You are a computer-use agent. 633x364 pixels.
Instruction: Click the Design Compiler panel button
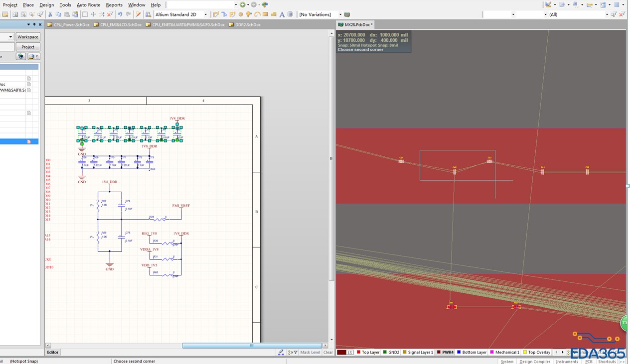[534, 362]
